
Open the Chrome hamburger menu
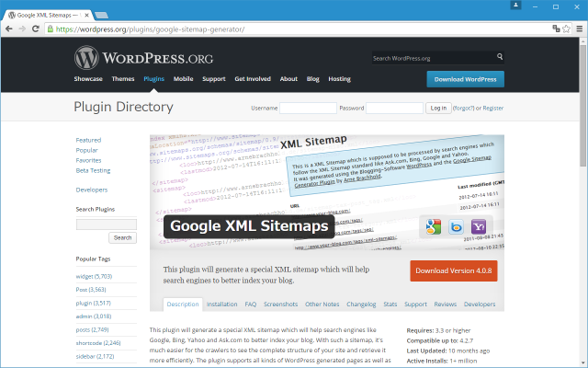click(x=580, y=29)
